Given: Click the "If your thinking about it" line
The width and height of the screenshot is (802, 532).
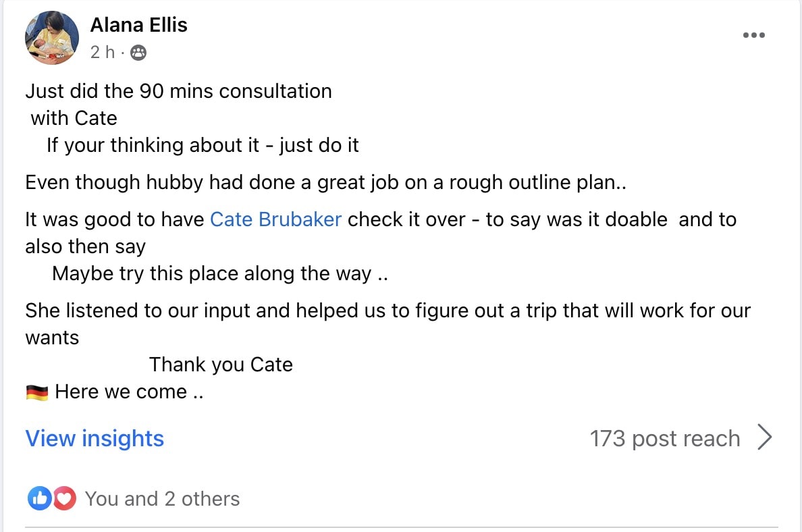Looking at the screenshot, I should (x=203, y=145).
